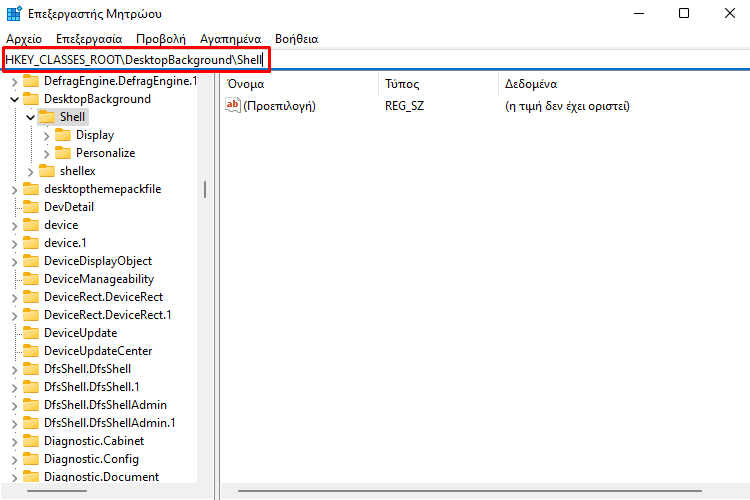
Task: Expand the DfsShell.DfsShell key
Action: coord(14,370)
